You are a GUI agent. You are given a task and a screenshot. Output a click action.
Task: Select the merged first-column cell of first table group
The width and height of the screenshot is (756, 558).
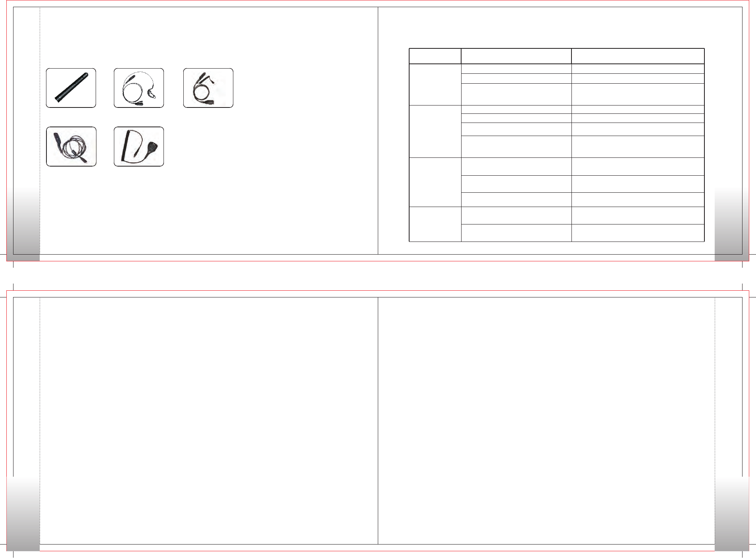435,84
